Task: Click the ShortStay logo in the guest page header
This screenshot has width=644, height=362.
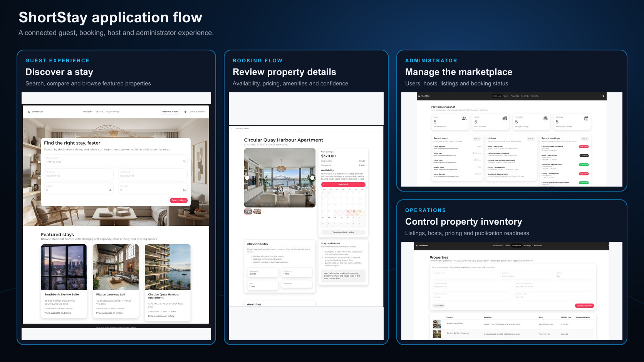Action: coord(35,112)
